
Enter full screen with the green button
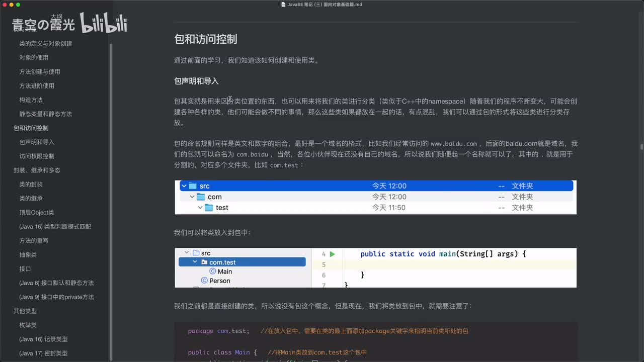pos(19,5)
